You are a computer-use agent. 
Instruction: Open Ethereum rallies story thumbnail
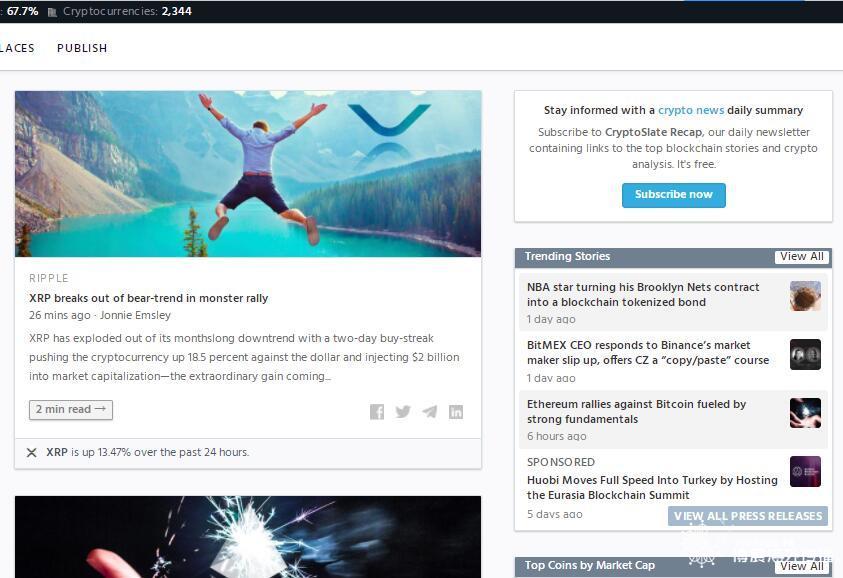tap(805, 413)
